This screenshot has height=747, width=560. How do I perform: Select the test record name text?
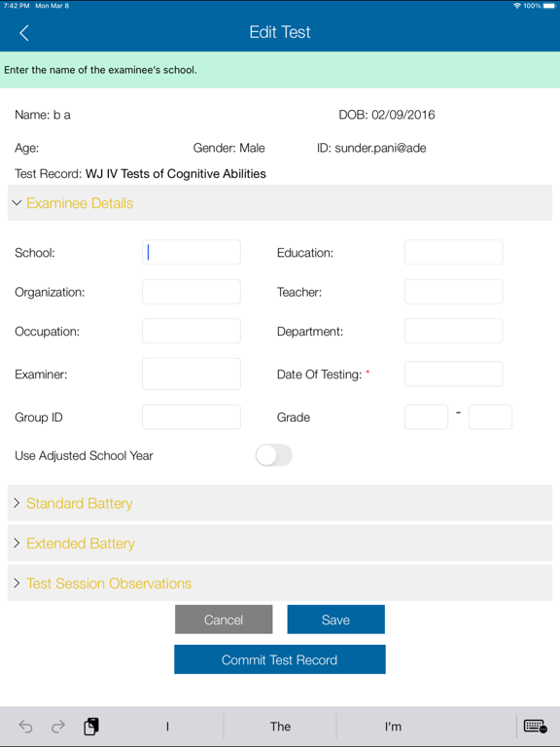coord(176,174)
